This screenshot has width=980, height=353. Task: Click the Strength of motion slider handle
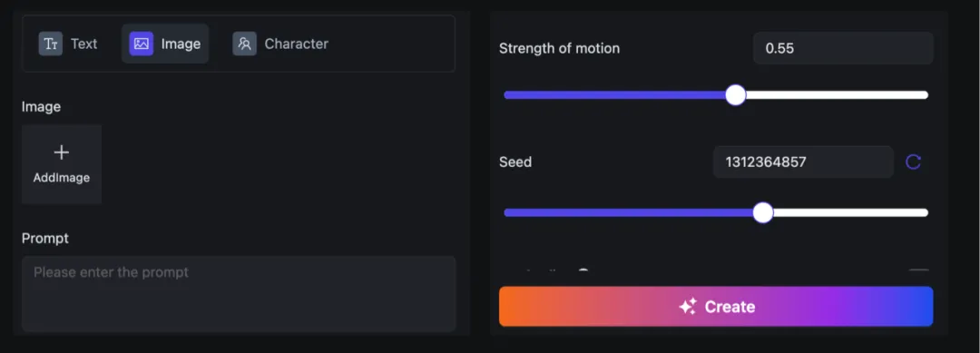[x=736, y=95]
